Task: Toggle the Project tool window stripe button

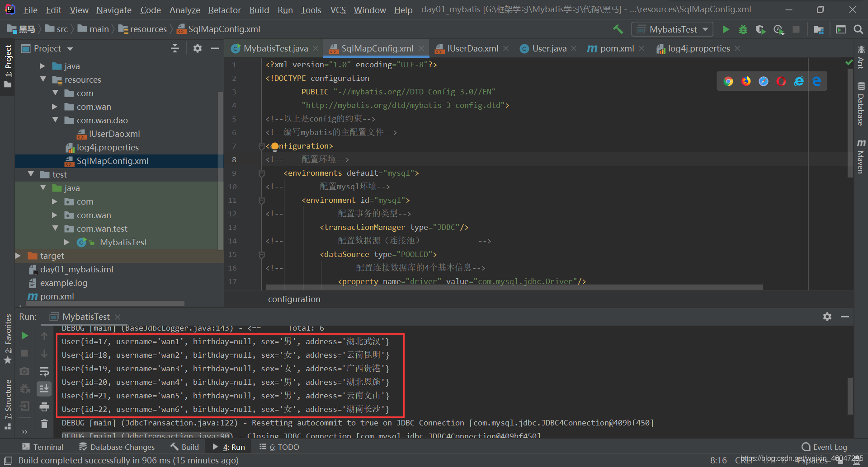Action: 8,67
